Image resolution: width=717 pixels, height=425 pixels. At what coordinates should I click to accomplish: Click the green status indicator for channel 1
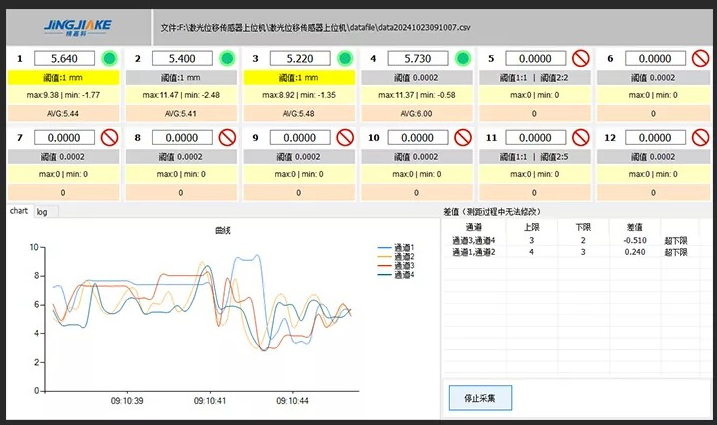click(x=108, y=59)
